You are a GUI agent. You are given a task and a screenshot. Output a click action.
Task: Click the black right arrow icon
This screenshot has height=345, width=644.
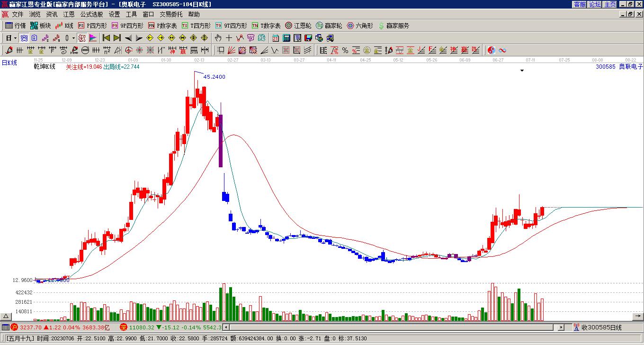pos(139,38)
